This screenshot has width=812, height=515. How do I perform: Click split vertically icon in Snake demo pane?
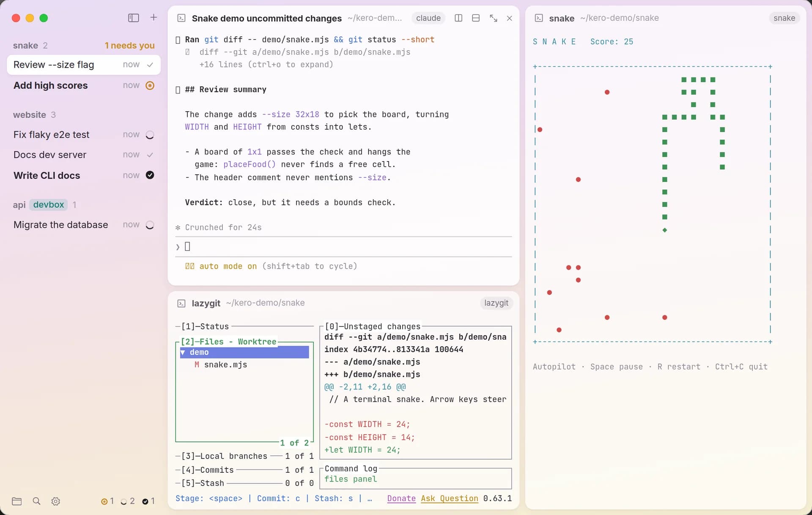click(458, 18)
